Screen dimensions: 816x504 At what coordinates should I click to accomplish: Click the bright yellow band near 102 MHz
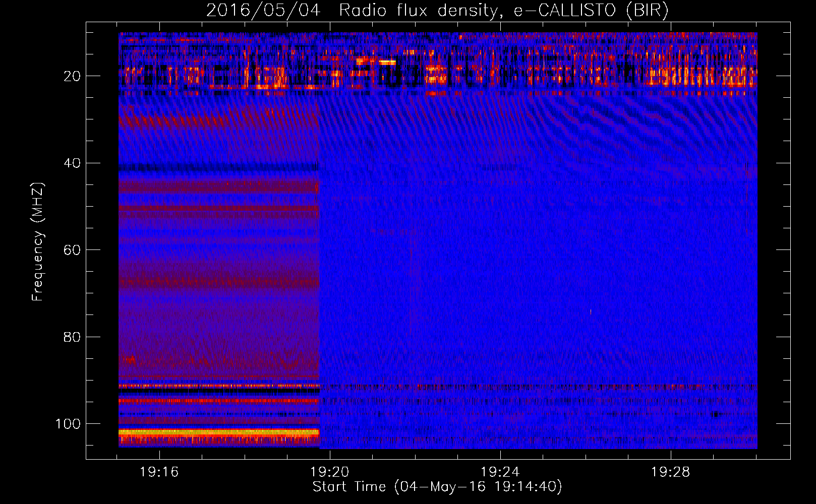click(219, 432)
